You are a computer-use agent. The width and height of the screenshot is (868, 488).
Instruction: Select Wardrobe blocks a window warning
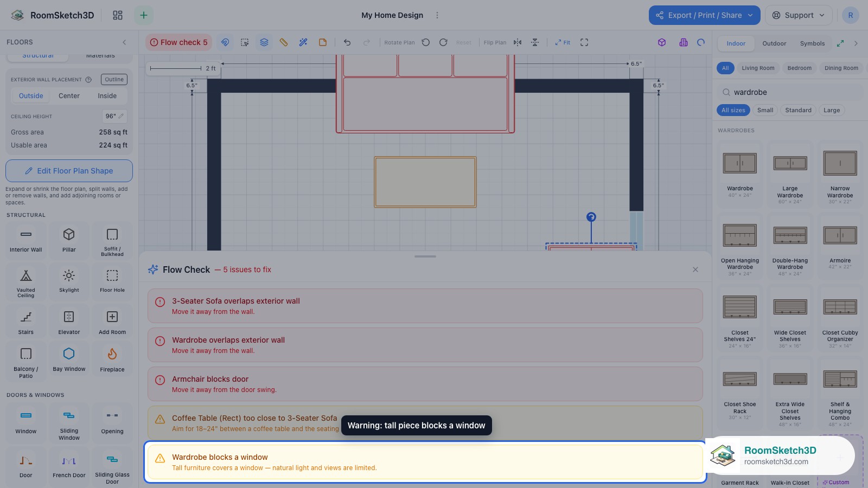425,462
